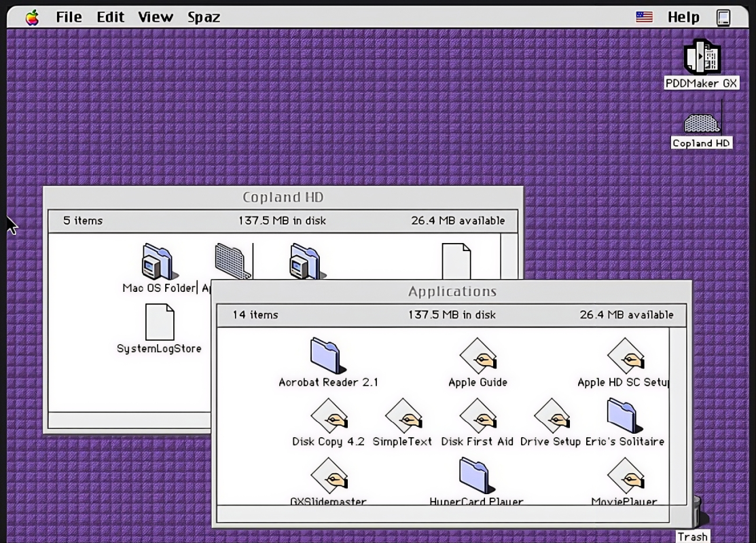Click the US flag keyboard menu icon

644,18
